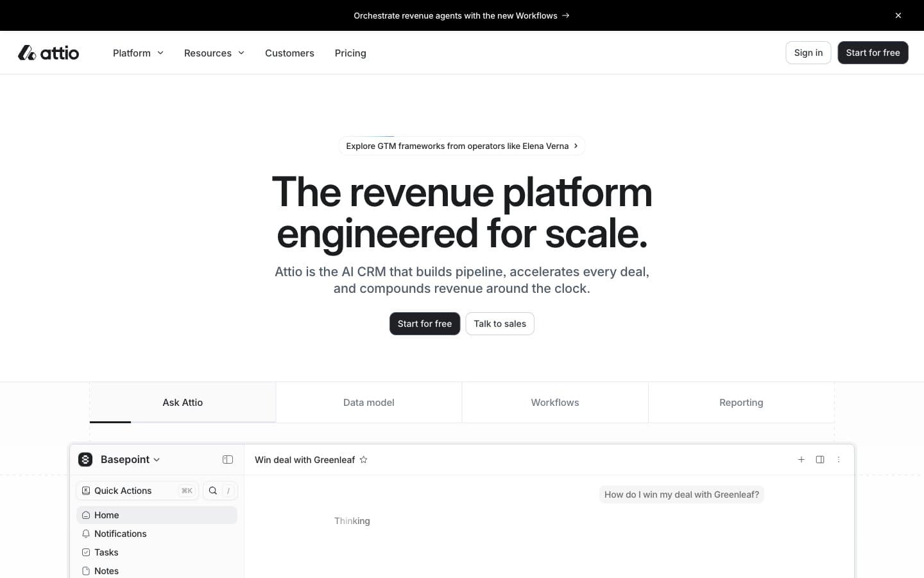
Task: Click the 'Win deal with Greenleaf' title
Action: (x=305, y=460)
